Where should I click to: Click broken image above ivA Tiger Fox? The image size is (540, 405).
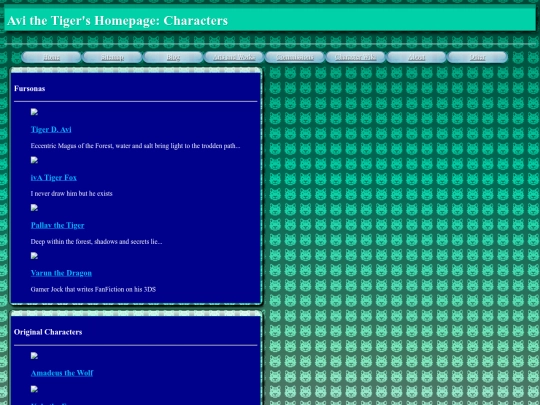click(34, 160)
